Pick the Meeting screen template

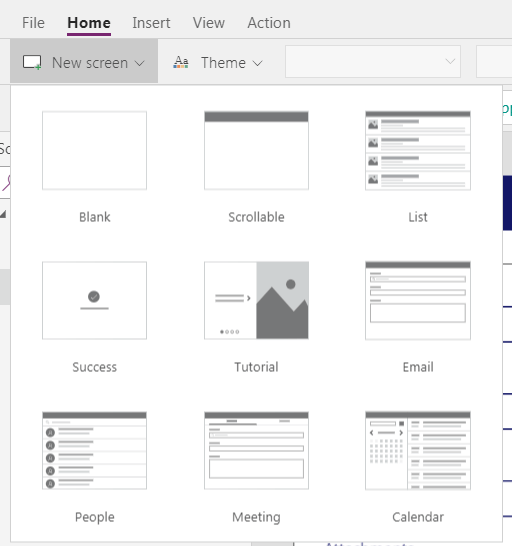(256, 451)
